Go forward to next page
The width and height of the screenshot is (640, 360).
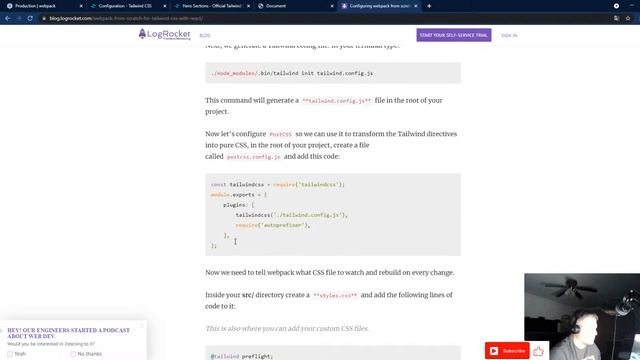click(19, 18)
